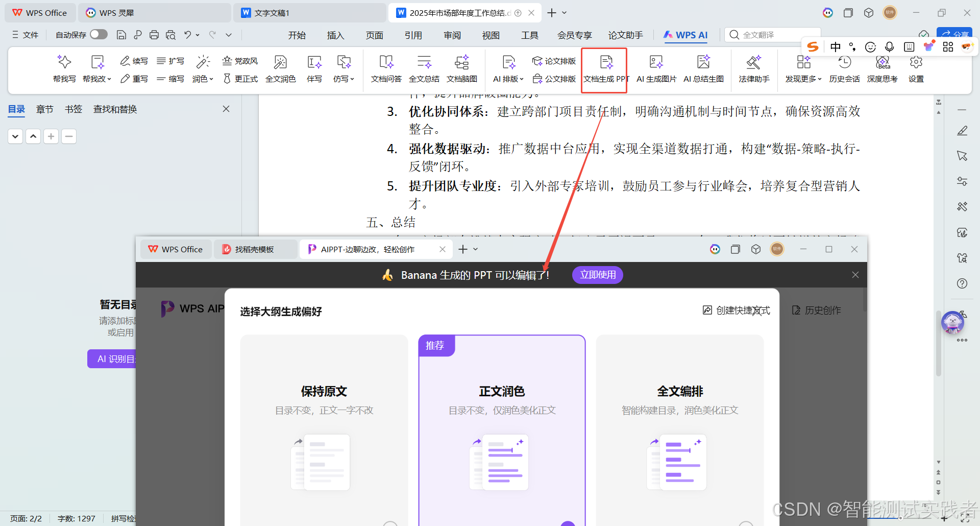Select the 全文润色 tool
980x526 pixels.
(281, 68)
